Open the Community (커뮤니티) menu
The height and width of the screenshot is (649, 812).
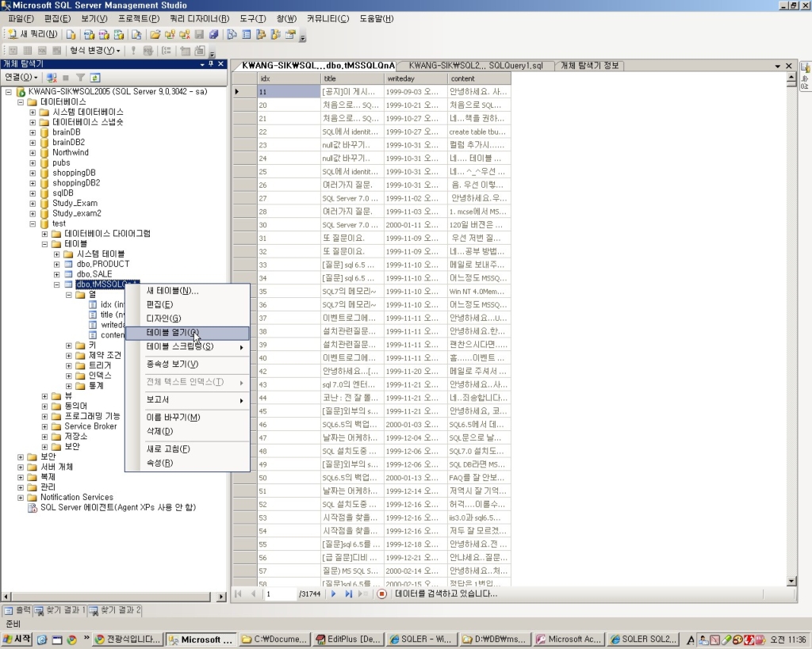(327, 19)
